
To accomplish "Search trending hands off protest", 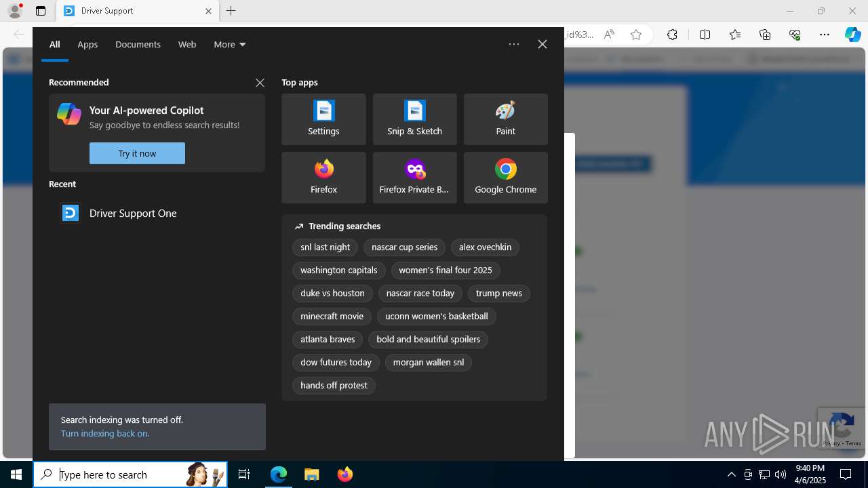I will click(334, 386).
